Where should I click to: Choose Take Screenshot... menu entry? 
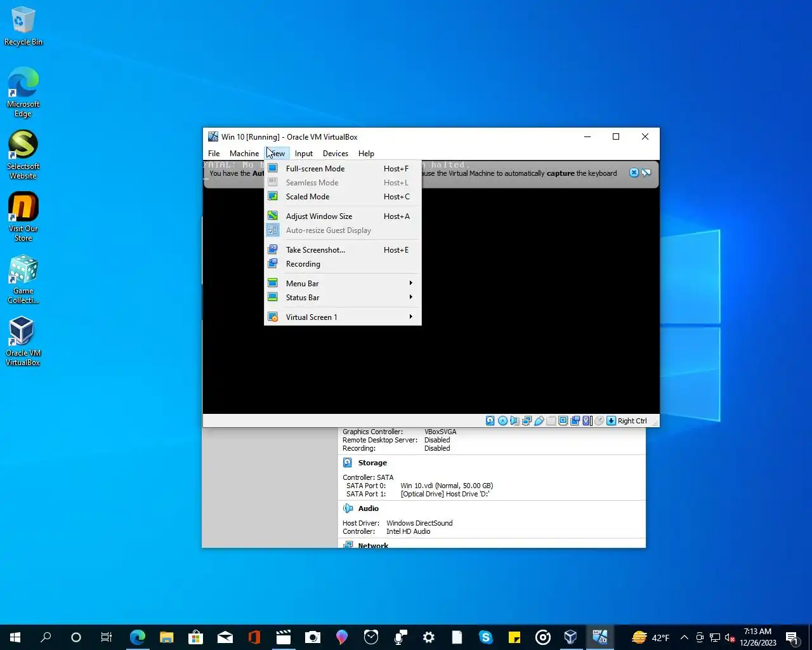click(343, 250)
